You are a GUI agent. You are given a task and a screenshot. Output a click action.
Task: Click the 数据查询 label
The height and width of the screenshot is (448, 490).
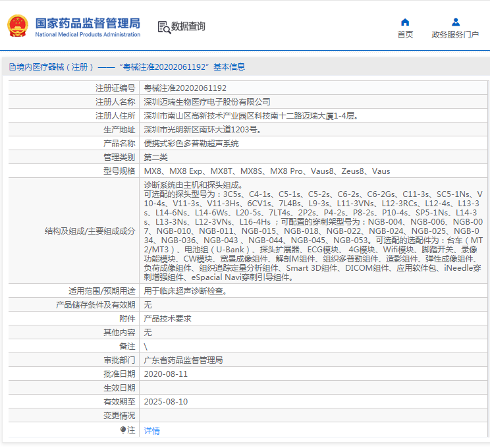coord(188,26)
